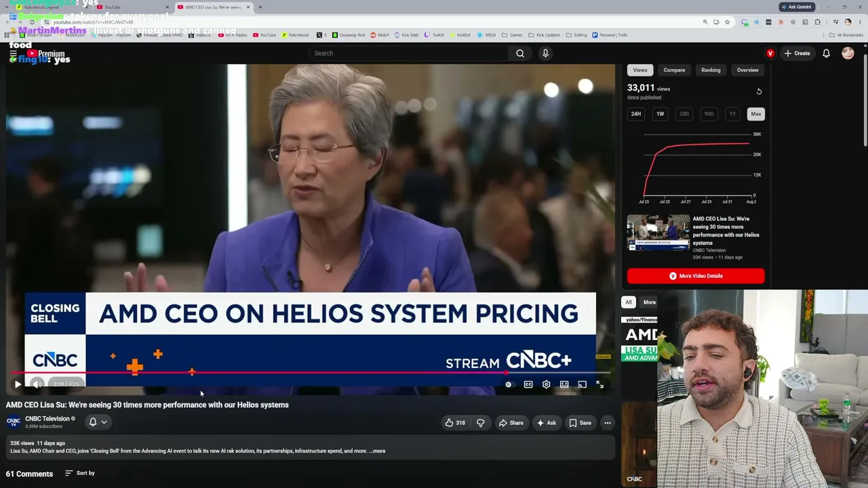Open the notifications bell in the header
This screenshot has height=488, width=868.
pos(826,54)
